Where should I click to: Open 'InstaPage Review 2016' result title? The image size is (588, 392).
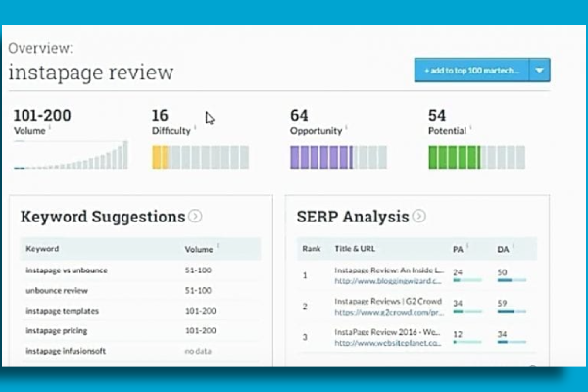[x=387, y=332]
